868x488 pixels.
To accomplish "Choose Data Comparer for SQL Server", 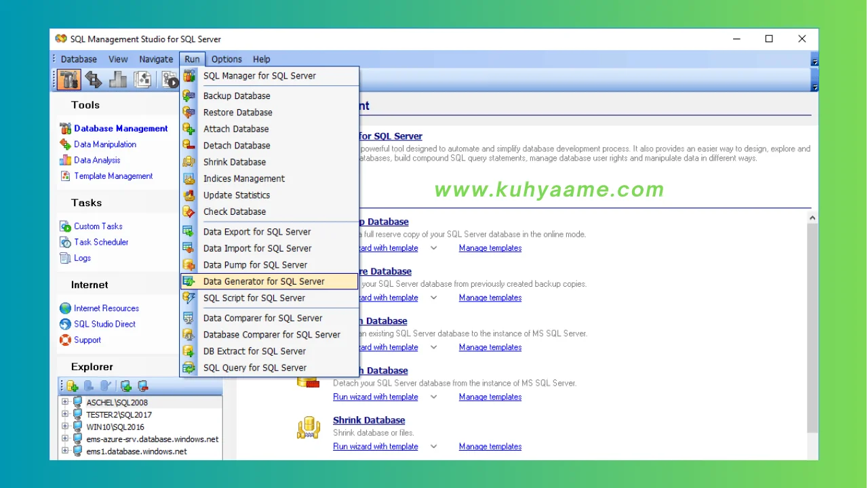I will click(x=269, y=318).
